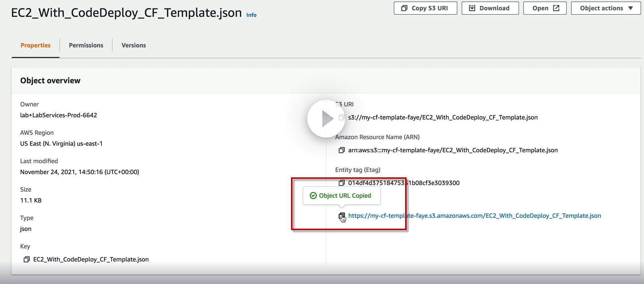Screen dimensions: 644x284
Task: Select the json type value
Action: coord(26,229)
